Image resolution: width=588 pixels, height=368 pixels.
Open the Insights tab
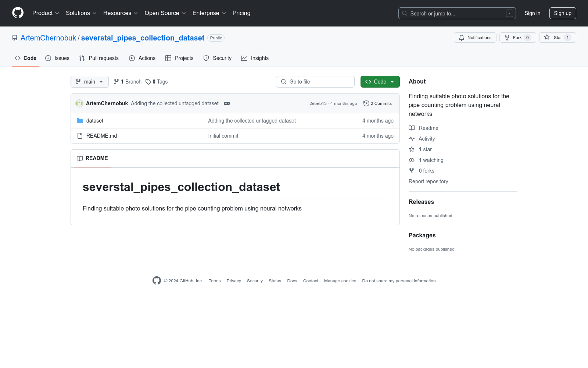(x=255, y=58)
